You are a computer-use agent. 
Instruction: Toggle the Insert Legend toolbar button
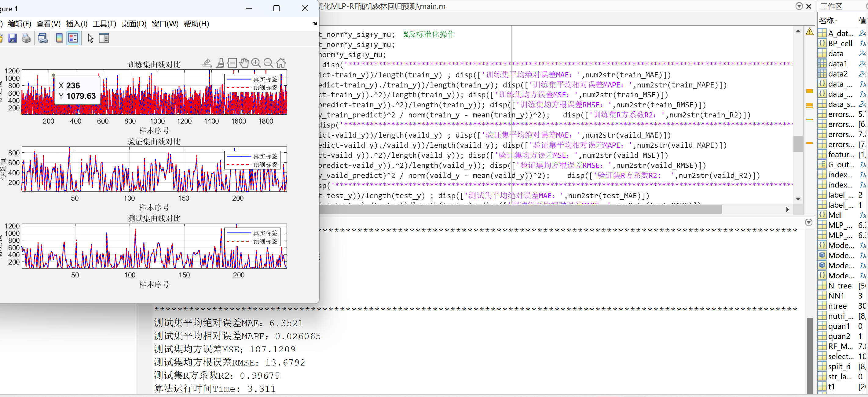pos(73,38)
